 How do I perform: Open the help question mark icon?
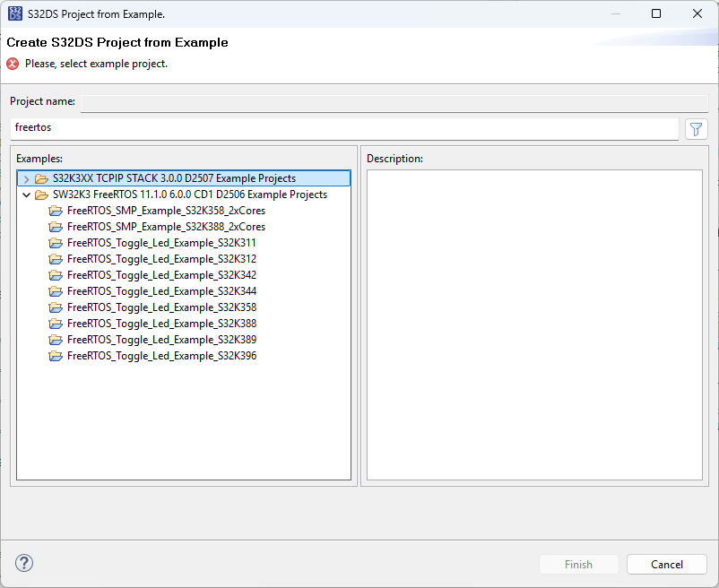coord(24,563)
